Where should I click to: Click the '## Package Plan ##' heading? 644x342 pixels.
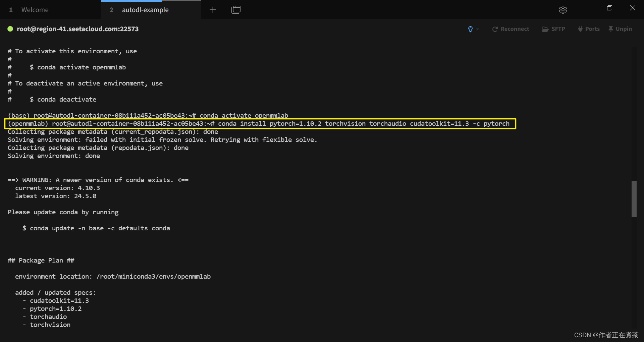point(41,261)
